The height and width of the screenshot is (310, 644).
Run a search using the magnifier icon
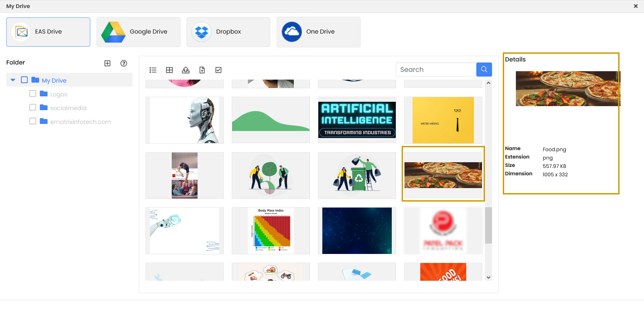click(484, 69)
